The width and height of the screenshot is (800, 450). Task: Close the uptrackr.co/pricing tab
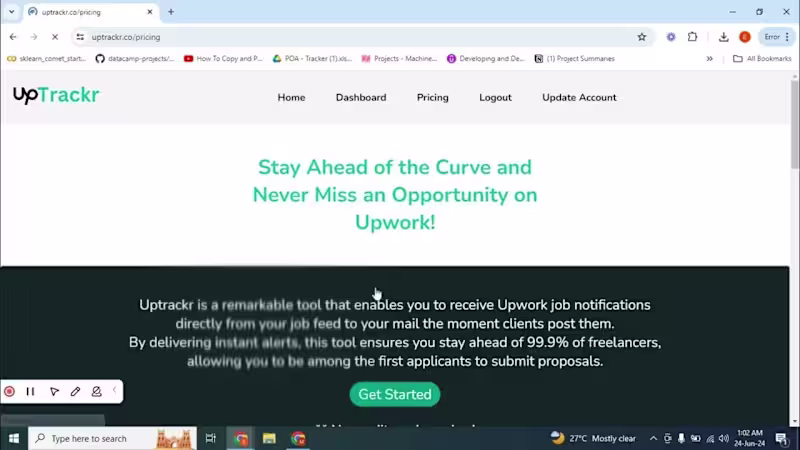[x=150, y=12]
